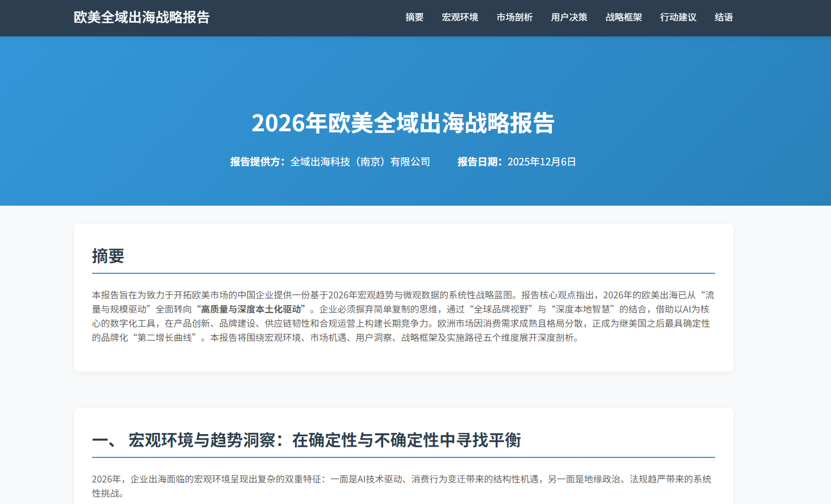The height and width of the screenshot is (504, 831).
Task: Click the blue hero banner area
Action: point(415,74)
